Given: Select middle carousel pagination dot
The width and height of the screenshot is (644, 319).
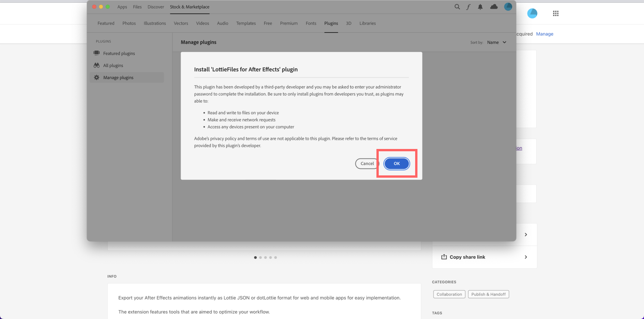Looking at the screenshot, I should click(x=265, y=257).
